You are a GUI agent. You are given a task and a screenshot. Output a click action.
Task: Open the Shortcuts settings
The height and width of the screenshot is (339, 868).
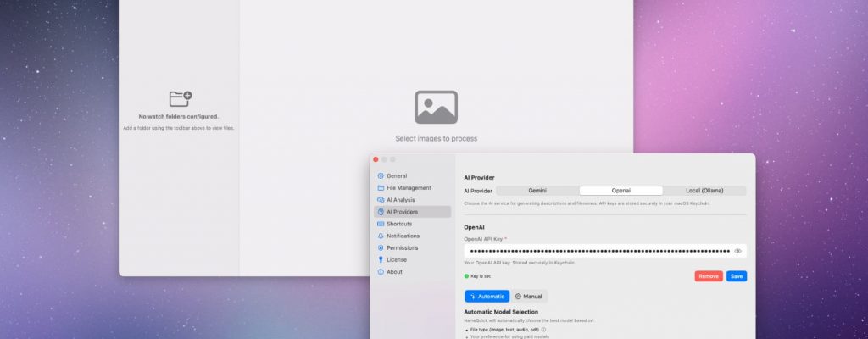[399, 224]
